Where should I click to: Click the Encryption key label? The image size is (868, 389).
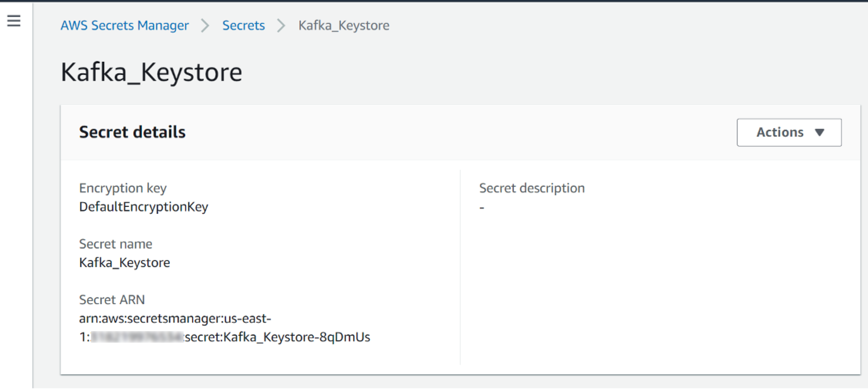[x=123, y=188]
